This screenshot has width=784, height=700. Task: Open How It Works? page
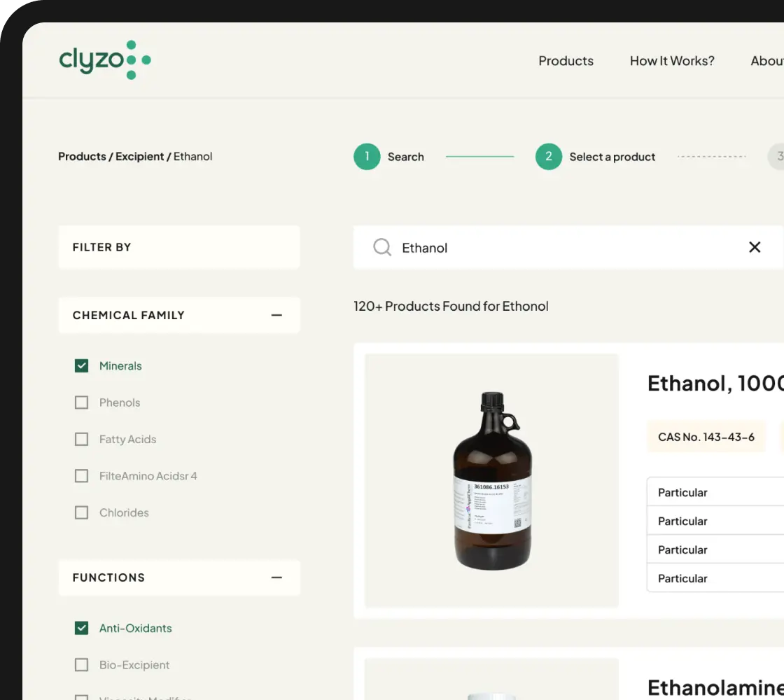(x=671, y=61)
